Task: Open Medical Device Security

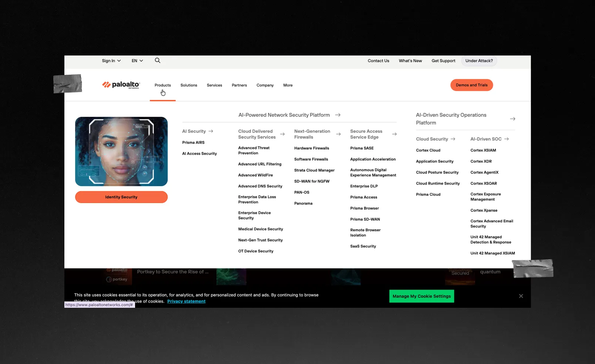Action: [x=260, y=229]
